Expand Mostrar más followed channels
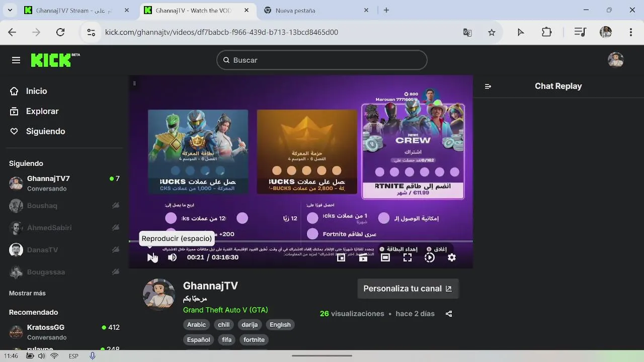Image resolution: width=644 pixels, height=362 pixels. pos(27,293)
